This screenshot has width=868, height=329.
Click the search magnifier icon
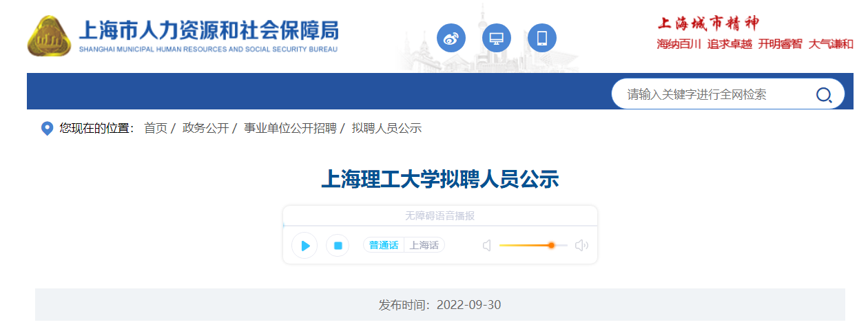824,95
